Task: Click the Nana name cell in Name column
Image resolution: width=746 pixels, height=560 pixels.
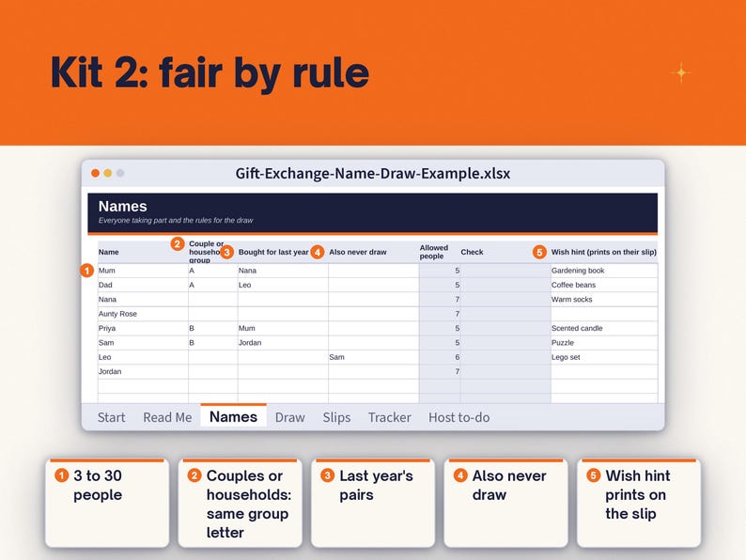Action: [143, 300]
